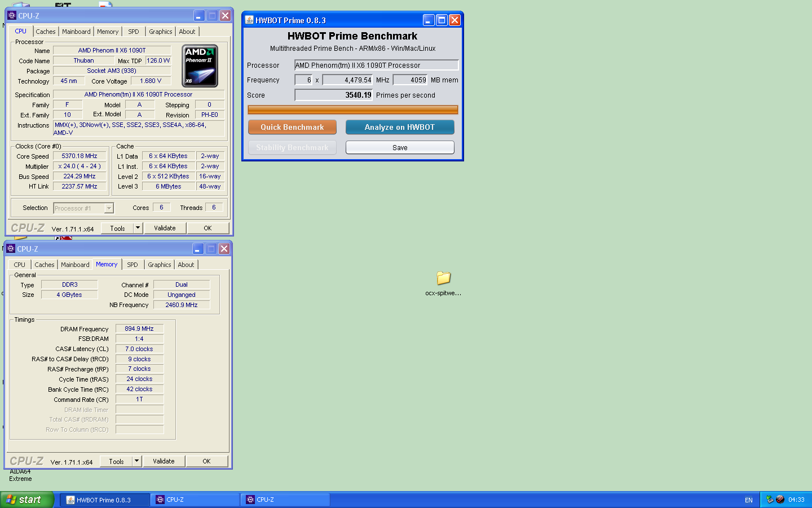812x508 pixels.
Task: Click the AMD Phenom II processor logo
Action: coord(200,66)
